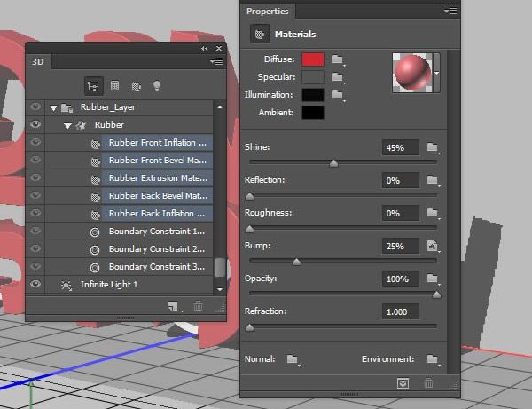Viewport: 532px width, 409px height.
Task: Open Bump texture map menu icon
Action: coord(434,247)
